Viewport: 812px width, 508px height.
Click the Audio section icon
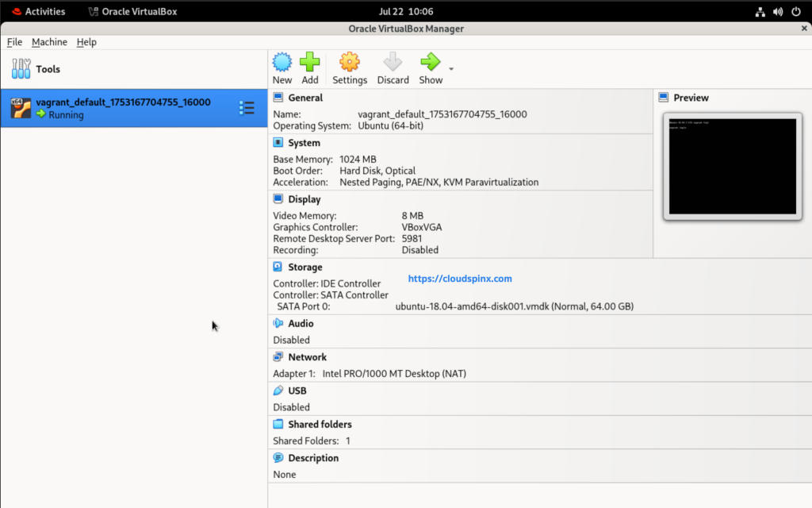pos(278,323)
